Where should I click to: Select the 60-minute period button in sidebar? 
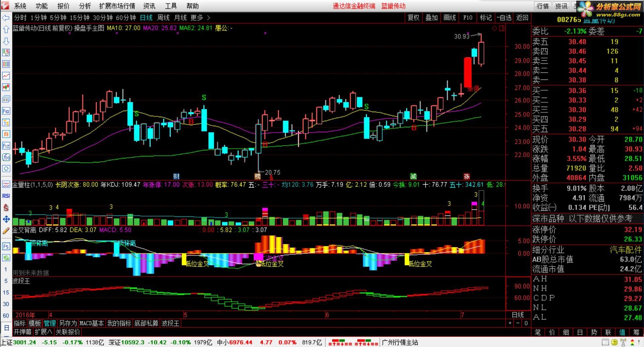click(x=6, y=316)
